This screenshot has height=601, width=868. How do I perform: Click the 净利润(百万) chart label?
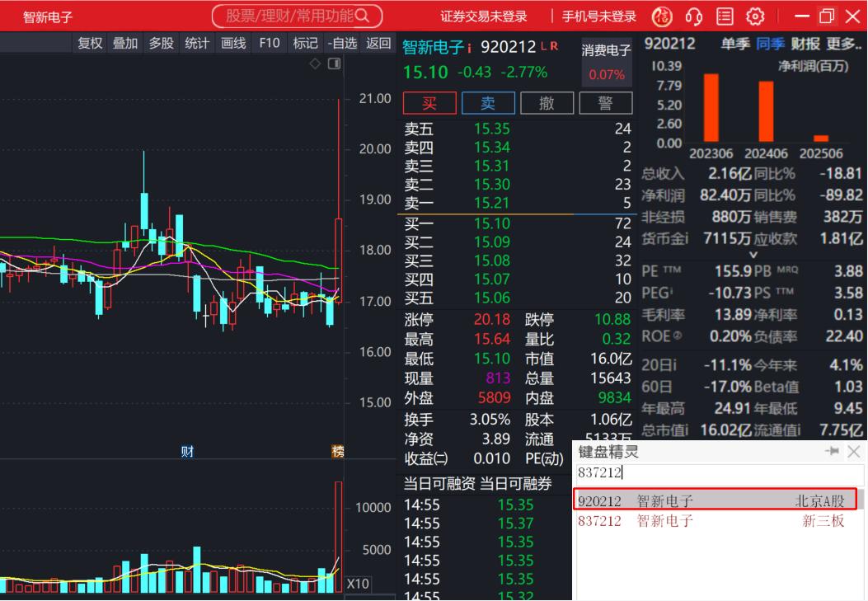pyautogui.click(x=814, y=67)
